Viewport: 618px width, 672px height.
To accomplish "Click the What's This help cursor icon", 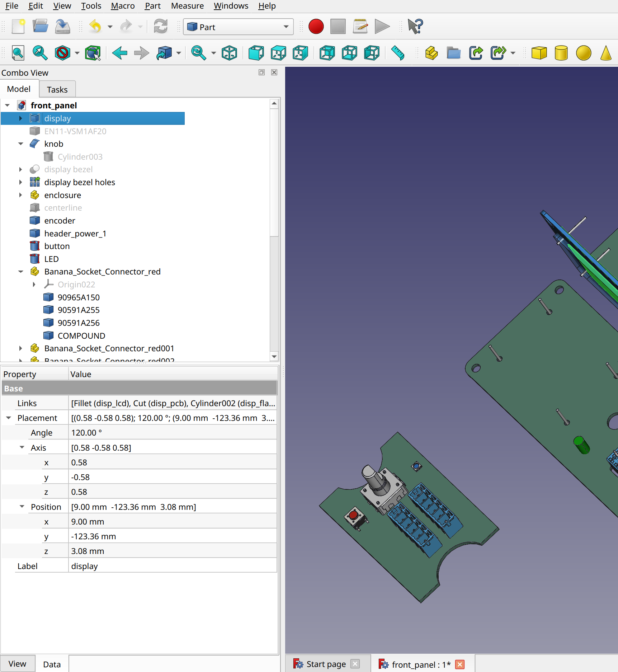I will (415, 27).
